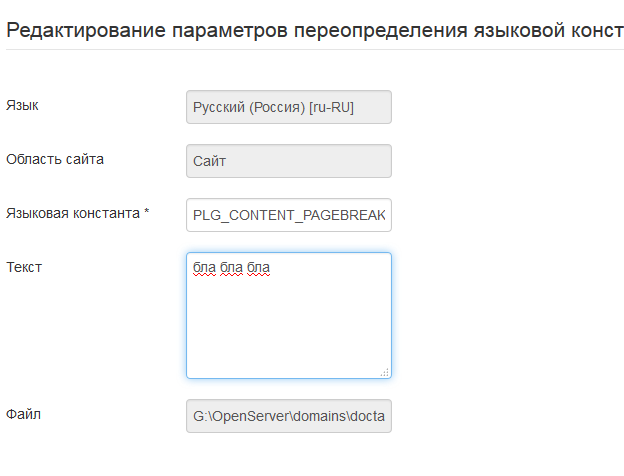This screenshot has width=624, height=476.
Task: Place the cursor on the last бла word
Action: coord(259,269)
